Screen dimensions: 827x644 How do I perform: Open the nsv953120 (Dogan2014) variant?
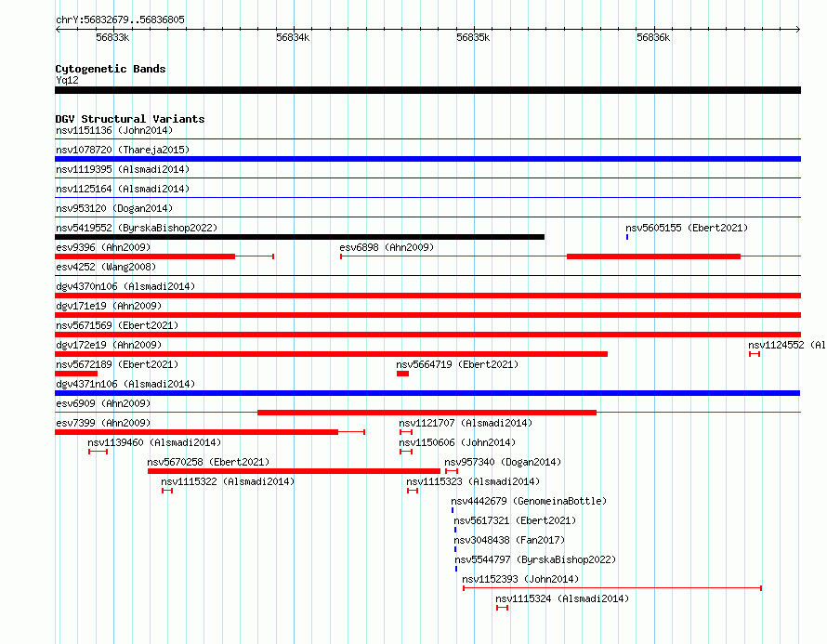114,208
